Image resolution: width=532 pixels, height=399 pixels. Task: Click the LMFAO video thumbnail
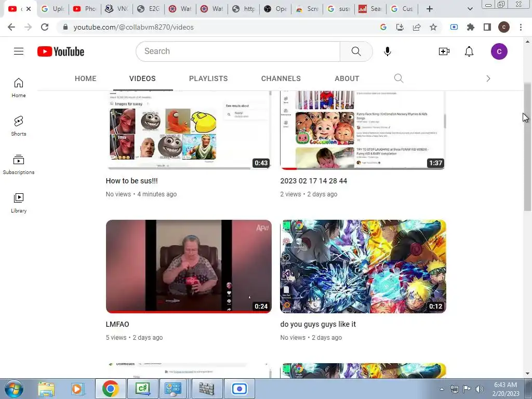(x=189, y=267)
